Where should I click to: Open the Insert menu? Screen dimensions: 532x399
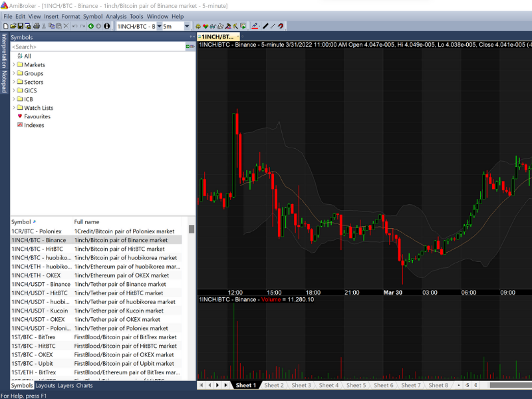click(x=51, y=16)
